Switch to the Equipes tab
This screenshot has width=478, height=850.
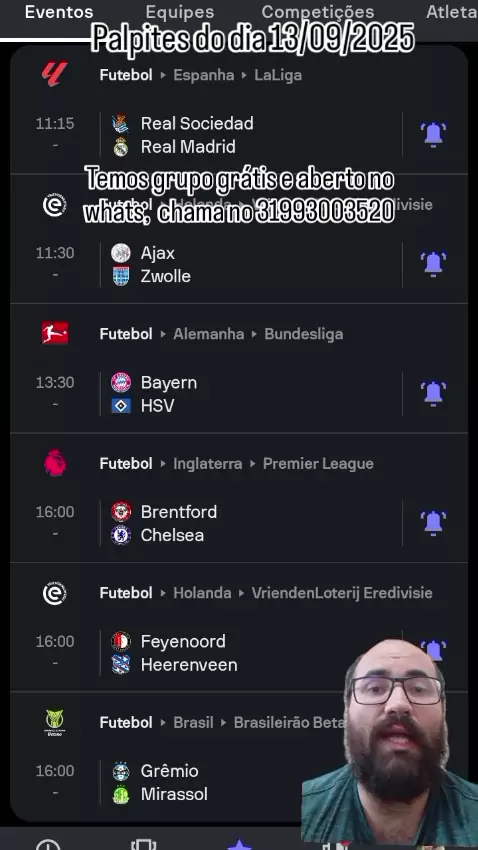click(x=180, y=12)
